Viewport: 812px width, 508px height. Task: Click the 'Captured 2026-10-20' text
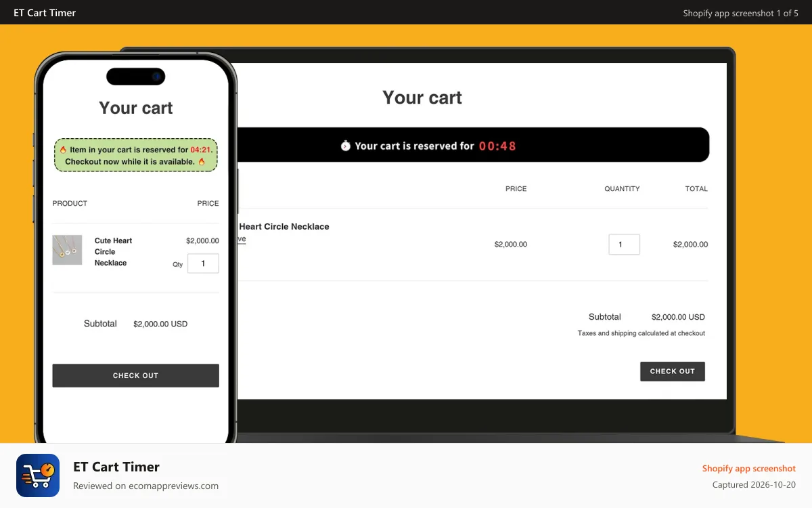tap(754, 485)
